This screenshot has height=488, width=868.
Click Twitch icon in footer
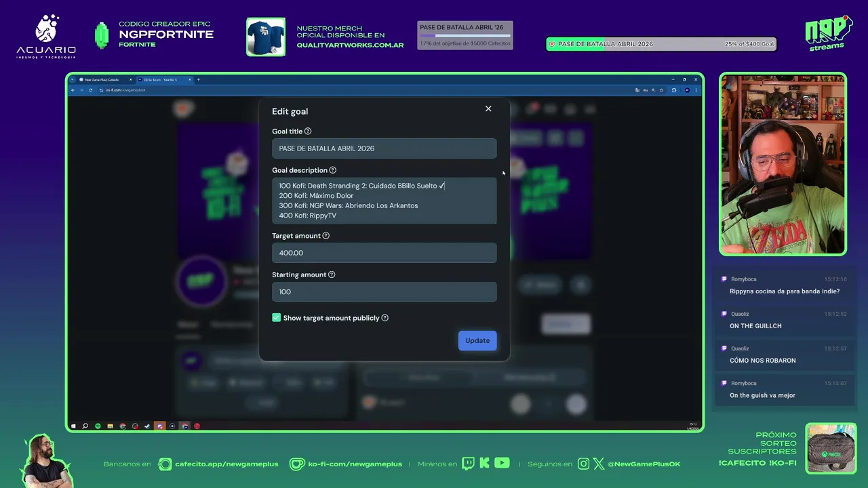468,464
